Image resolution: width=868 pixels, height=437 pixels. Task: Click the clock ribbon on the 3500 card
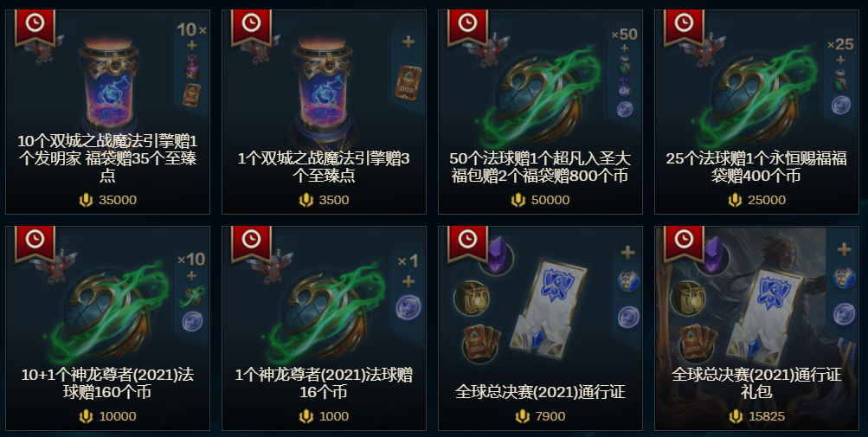point(251,27)
